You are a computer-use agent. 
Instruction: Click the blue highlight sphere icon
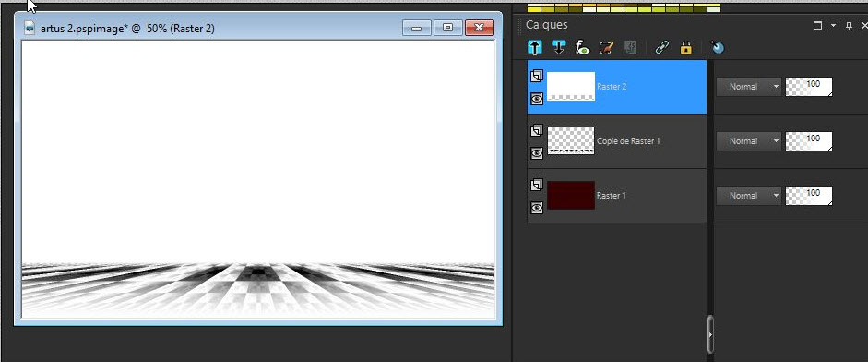[718, 48]
